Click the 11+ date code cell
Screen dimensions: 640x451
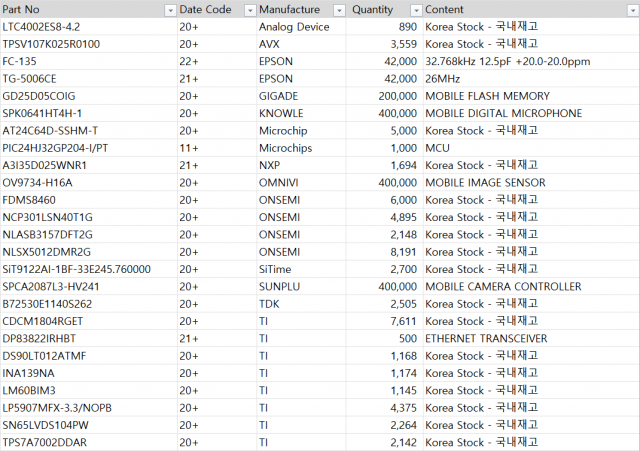click(217, 148)
